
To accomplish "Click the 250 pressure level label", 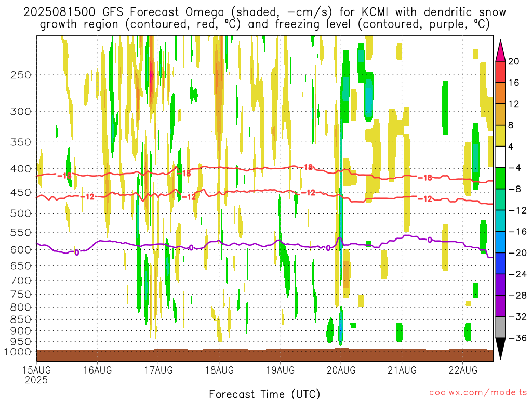I will (21, 75).
